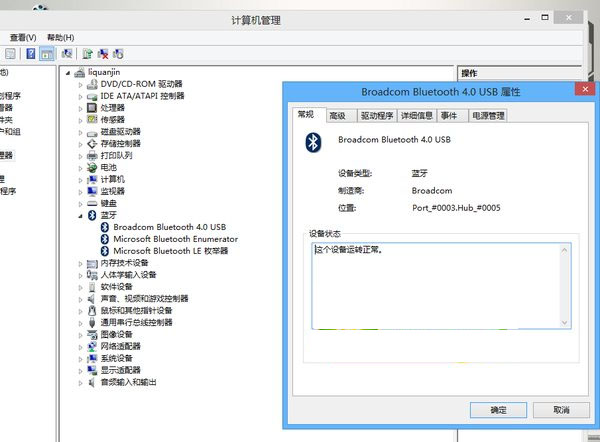Switch to the 电源管理 tab
This screenshot has height=442, width=600.
[x=483, y=115]
